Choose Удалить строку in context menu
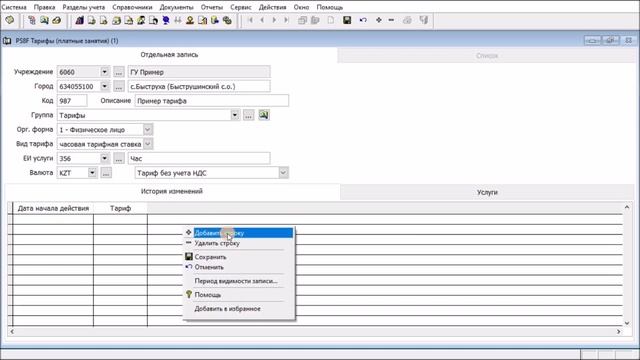The image size is (640, 360). click(239, 243)
